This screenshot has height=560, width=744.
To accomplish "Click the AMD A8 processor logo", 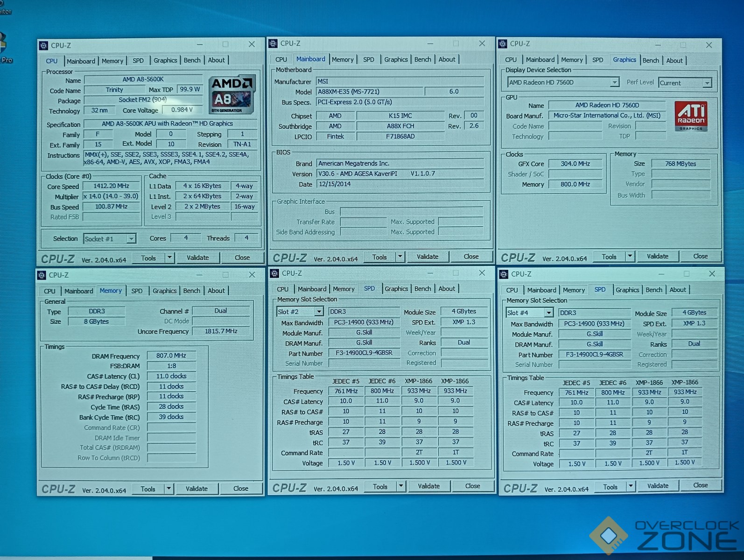I will pos(232,94).
